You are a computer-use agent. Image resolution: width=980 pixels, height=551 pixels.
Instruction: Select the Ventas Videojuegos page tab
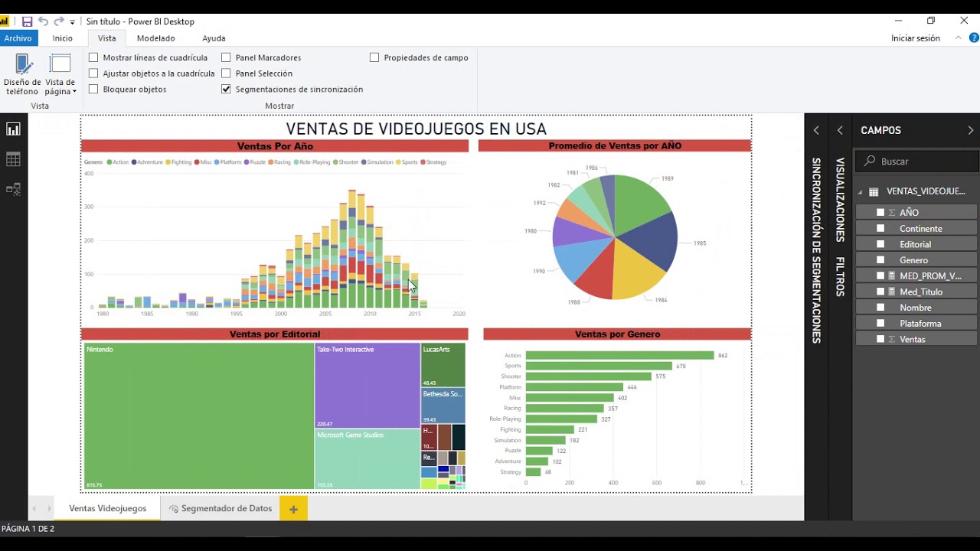(108, 508)
